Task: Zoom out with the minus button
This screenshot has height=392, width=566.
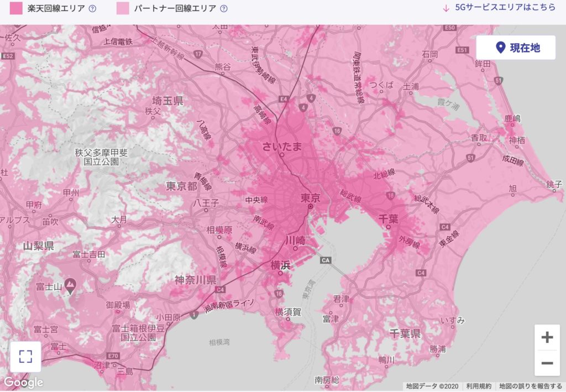Action: click(x=547, y=363)
